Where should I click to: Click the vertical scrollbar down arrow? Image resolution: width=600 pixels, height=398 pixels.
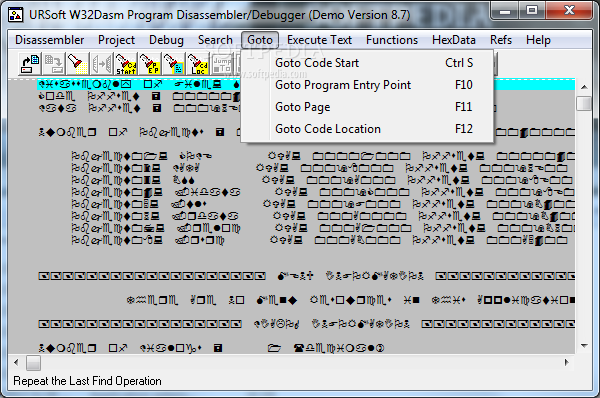coord(584,346)
